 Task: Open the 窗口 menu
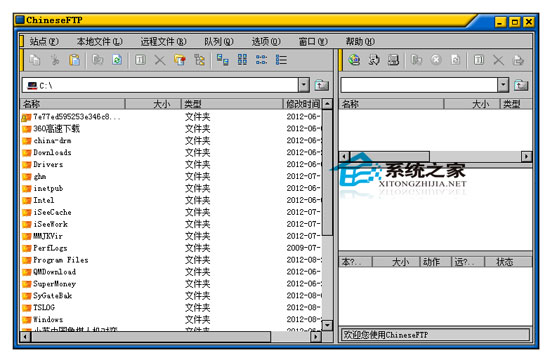coord(313,42)
